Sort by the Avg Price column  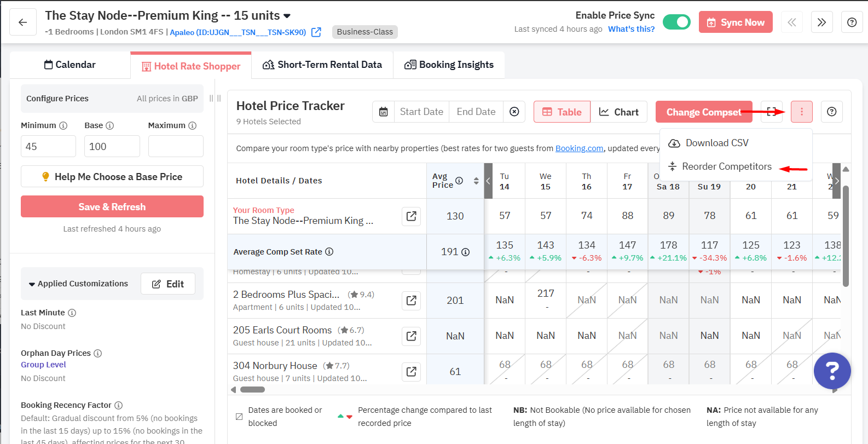(x=476, y=181)
